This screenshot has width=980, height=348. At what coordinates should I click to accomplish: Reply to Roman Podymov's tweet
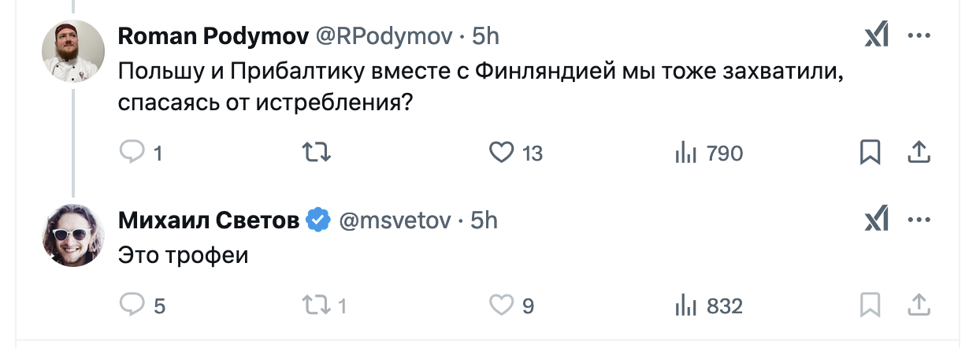[131, 153]
